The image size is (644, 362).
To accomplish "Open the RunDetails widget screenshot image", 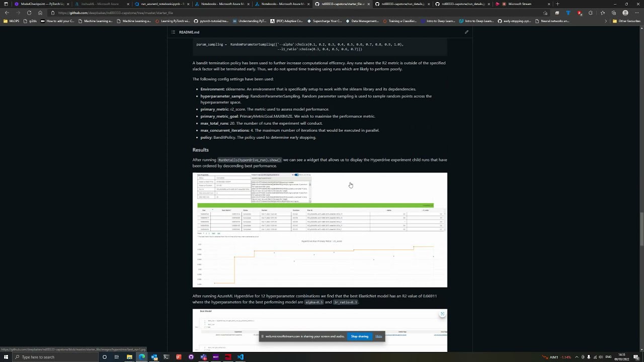I will [320, 230].
